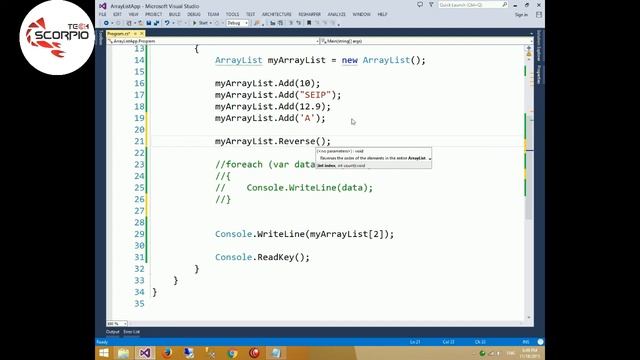Open the TEST menu
Image resolution: width=640 pixels, height=360 pixels.
(x=250, y=14)
